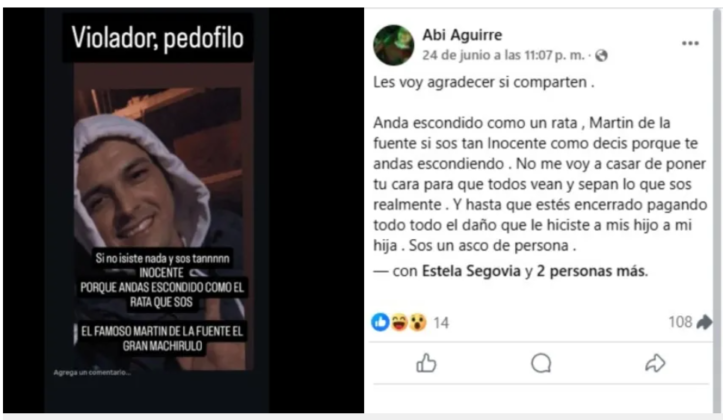Open the three-dots post options menu

point(690,43)
